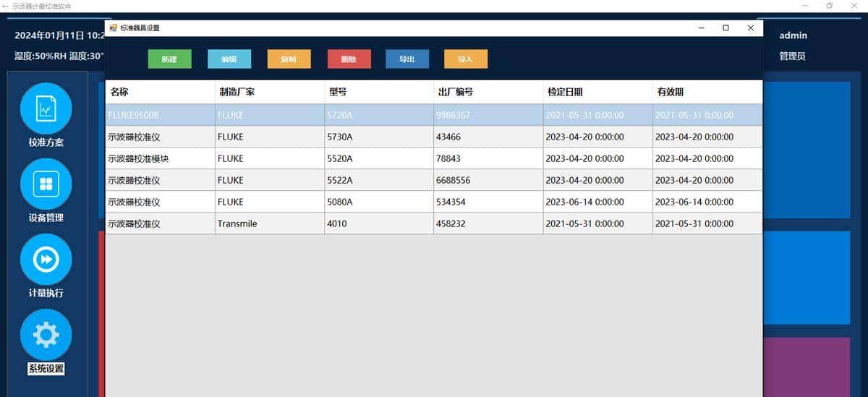Click the 2024年01月11日 date in main window
868x397 pixels.
pos(50,35)
